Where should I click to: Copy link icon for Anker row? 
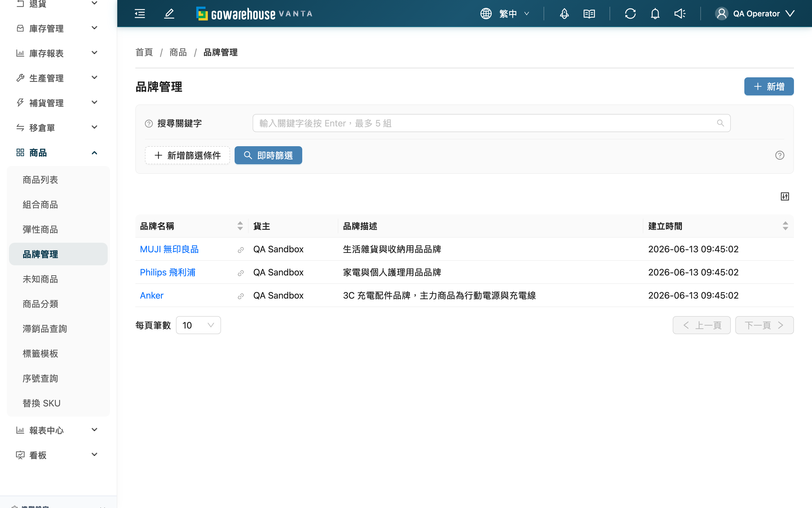pyautogui.click(x=240, y=296)
